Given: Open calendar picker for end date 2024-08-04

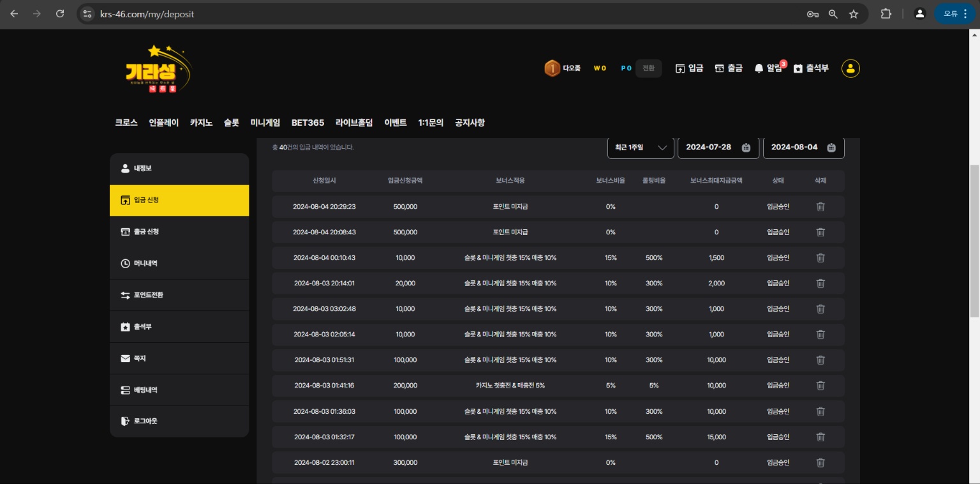Looking at the screenshot, I should click(x=831, y=147).
